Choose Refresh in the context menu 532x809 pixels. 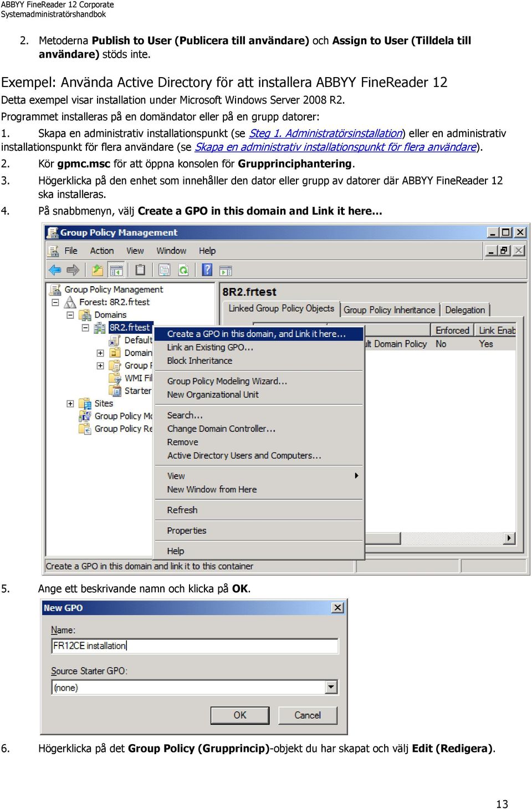[x=259, y=510]
